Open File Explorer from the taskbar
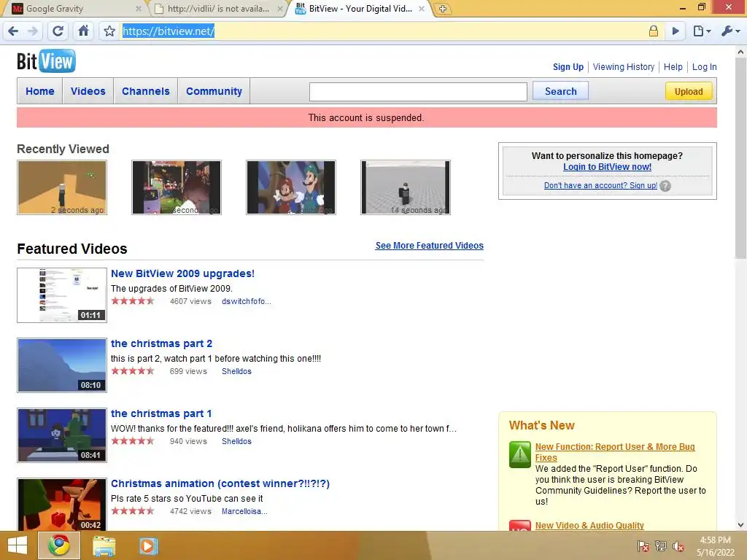The image size is (747, 560). [104, 545]
